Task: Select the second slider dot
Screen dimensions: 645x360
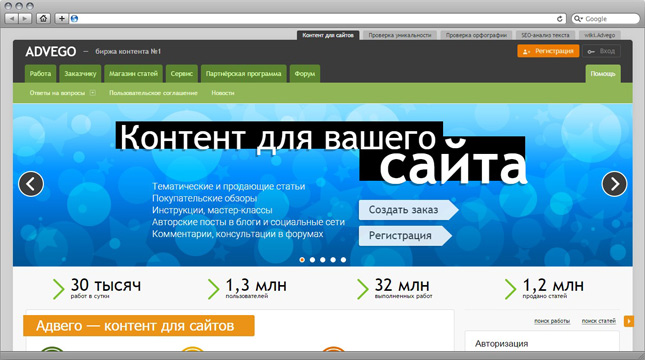Action: [x=312, y=260]
